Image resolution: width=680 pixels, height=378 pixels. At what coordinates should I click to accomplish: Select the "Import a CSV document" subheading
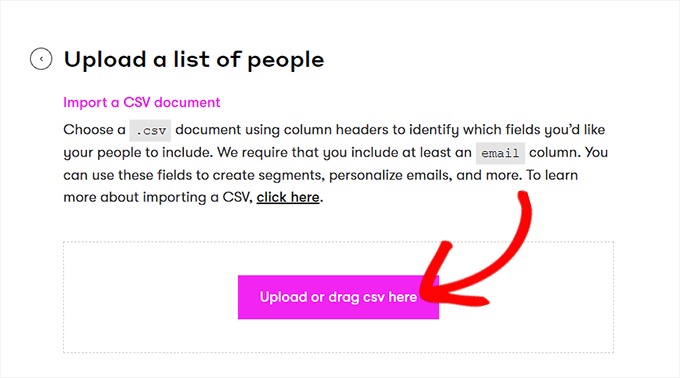click(x=142, y=102)
